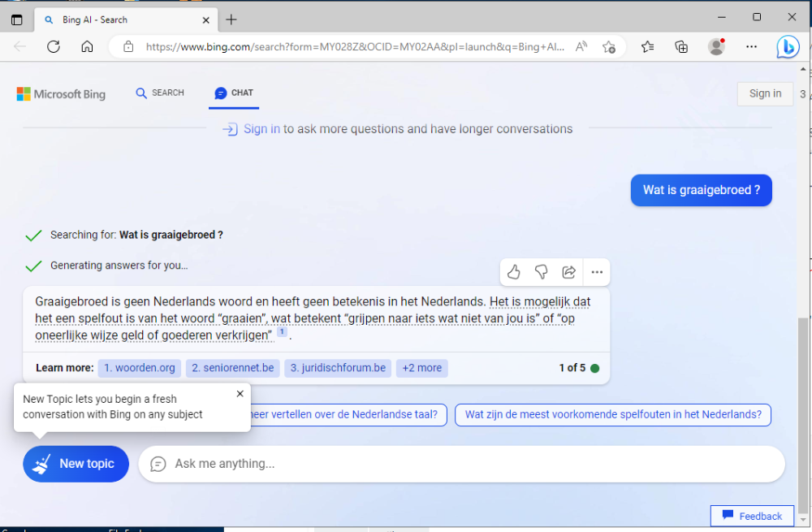Refresh the page with reload icon
812x532 pixels.
pyautogui.click(x=54, y=47)
